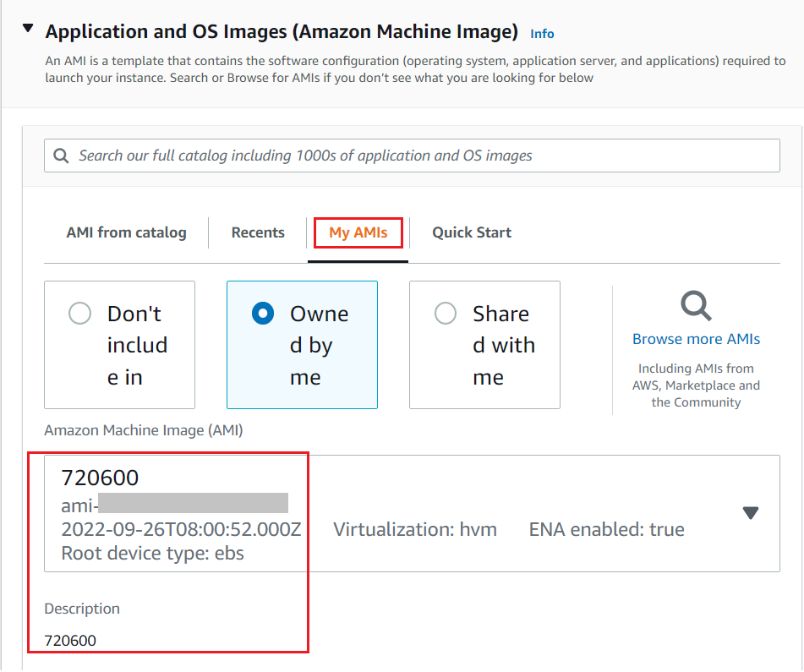804x672 pixels.
Task: Click the Amazon Machine Image (AMI) field label
Action: click(x=143, y=430)
